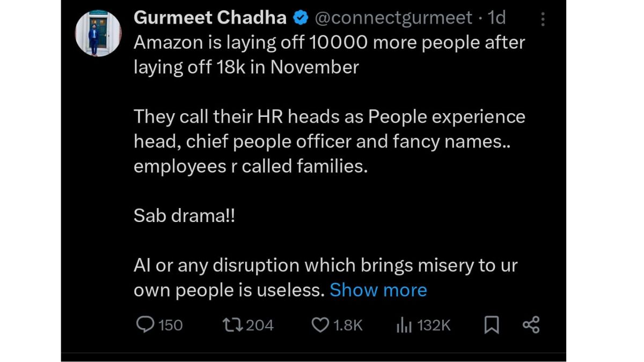The height and width of the screenshot is (362, 644).
Task: Click the 132K views count
Action: [x=434, y=325]
